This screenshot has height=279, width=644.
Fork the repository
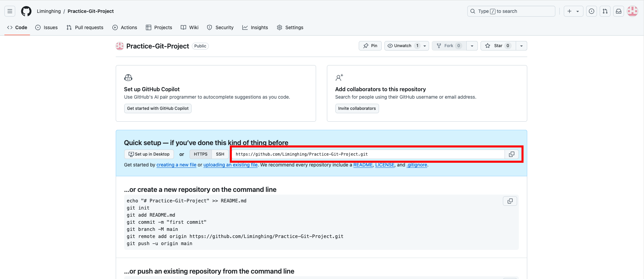coord(449,46)
